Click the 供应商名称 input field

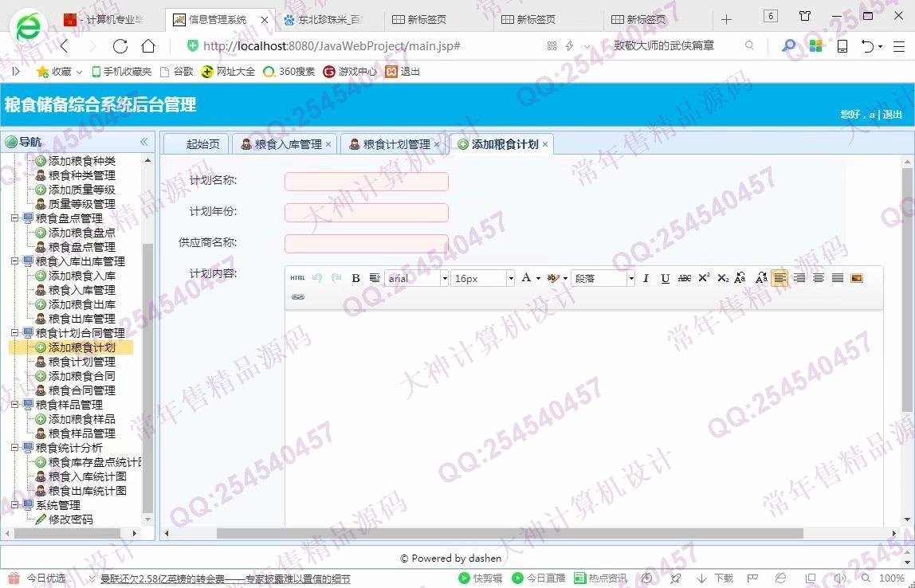(367, 243)
